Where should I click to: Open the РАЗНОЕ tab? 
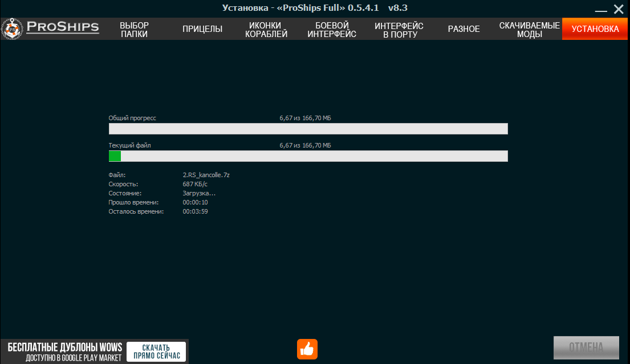pos(464,29)
